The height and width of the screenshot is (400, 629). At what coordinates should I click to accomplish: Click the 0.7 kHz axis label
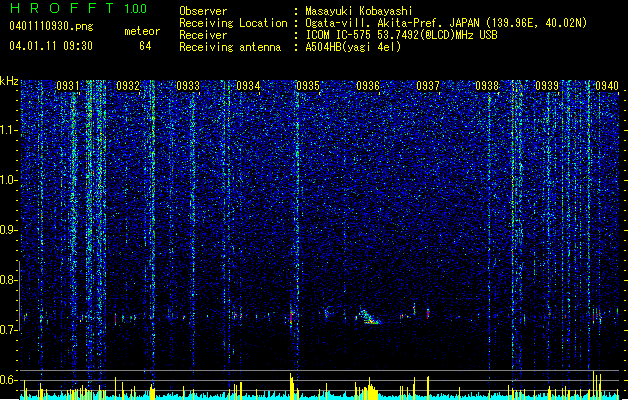pos(9,330)
